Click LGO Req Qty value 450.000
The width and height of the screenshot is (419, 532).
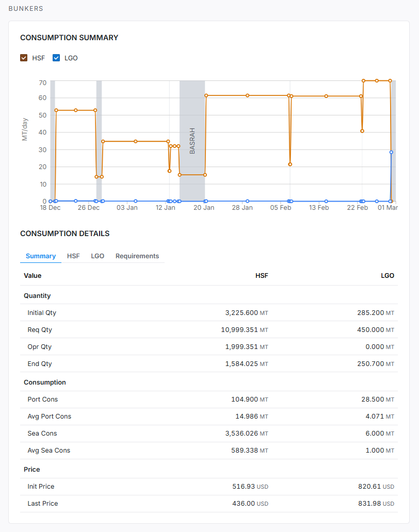pyautogui.click(x=371, y=330)
